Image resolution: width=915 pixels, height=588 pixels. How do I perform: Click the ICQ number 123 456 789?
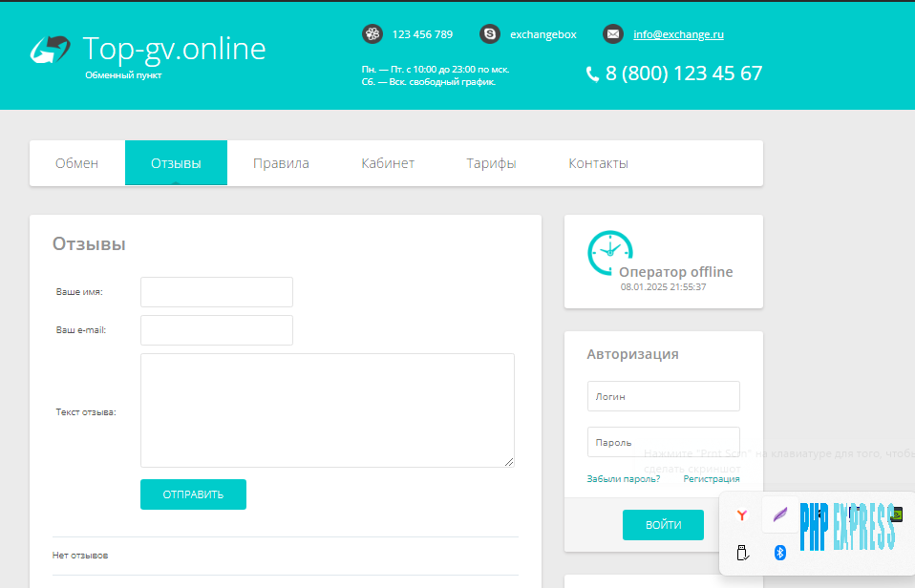pos(422,34)
